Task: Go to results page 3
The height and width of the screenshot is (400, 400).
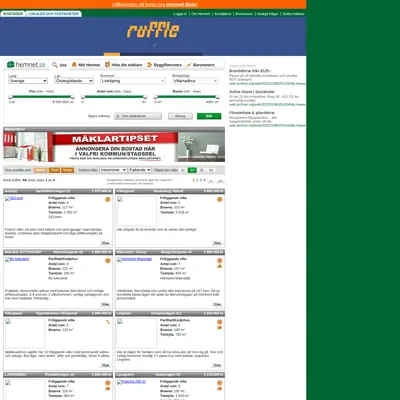Action: 201,180
